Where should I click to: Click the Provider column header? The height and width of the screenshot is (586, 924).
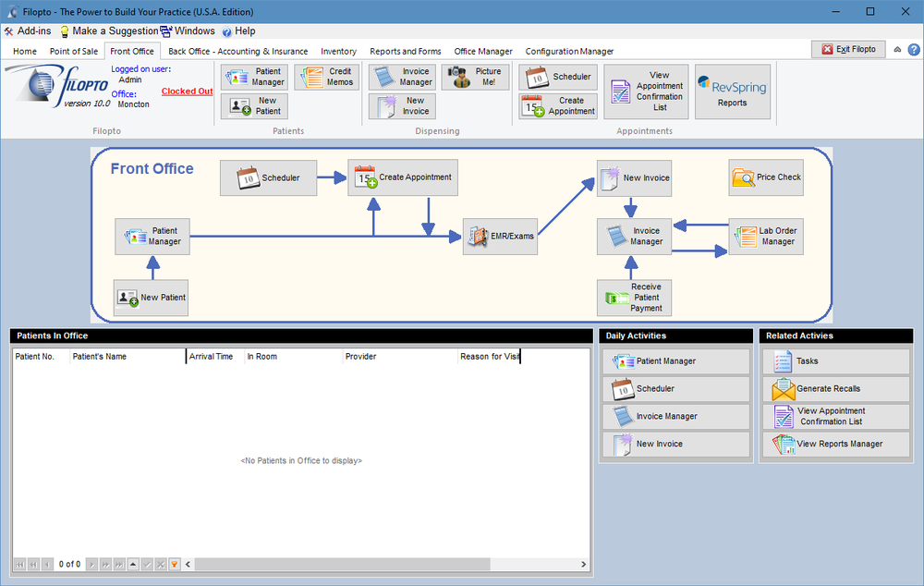(x=400, y=357)
